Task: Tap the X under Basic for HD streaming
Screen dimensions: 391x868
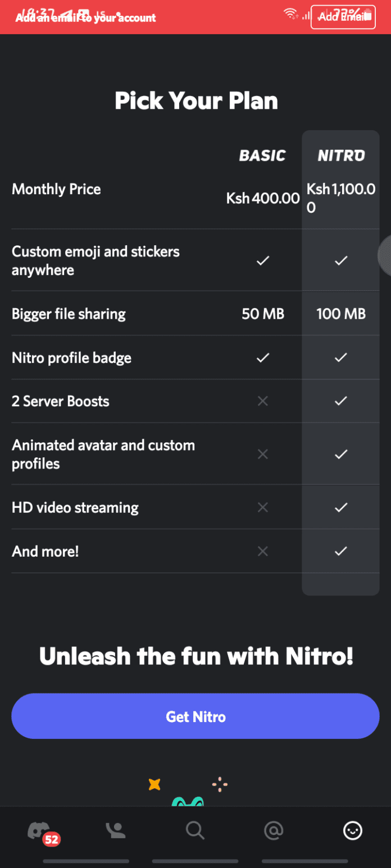Action: pyautogui.click(x=262, y=507)
